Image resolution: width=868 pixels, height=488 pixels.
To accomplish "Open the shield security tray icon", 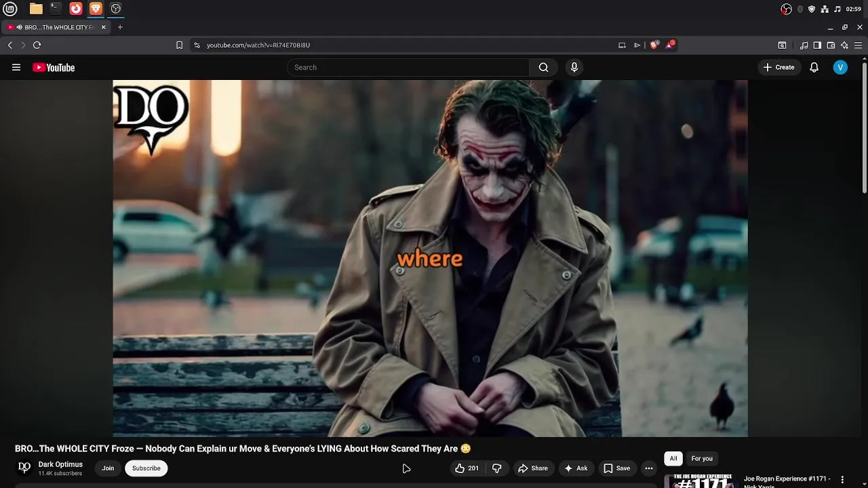I will 812,9.
